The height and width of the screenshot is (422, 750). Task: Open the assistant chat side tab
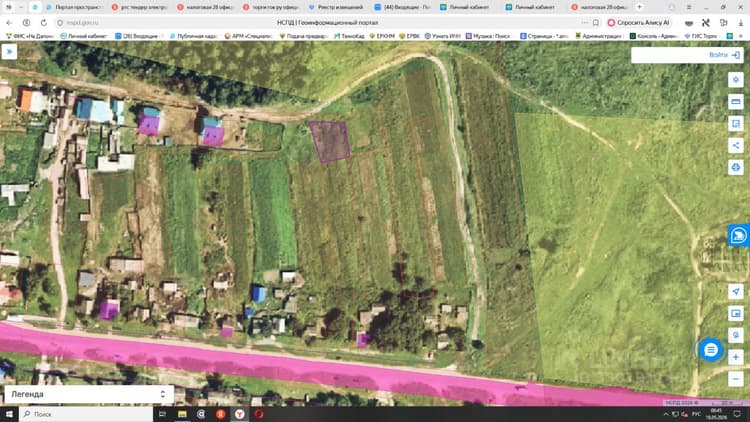pos(739,235)
